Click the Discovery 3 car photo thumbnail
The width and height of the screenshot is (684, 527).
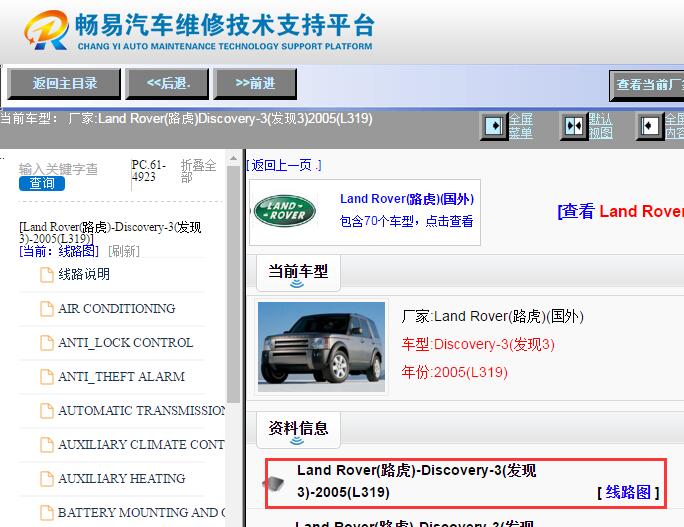(x=321, y=347)
